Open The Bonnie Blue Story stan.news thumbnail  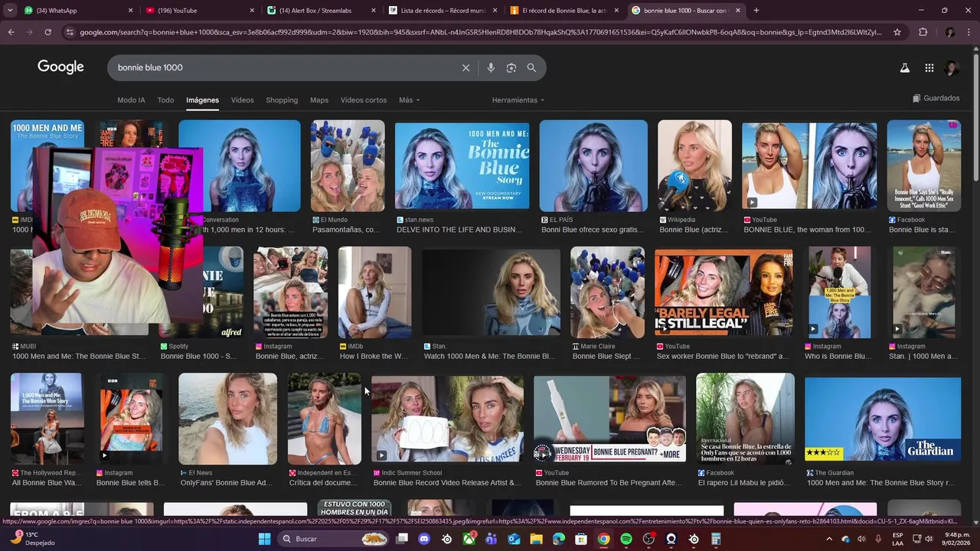coord(462,166)
